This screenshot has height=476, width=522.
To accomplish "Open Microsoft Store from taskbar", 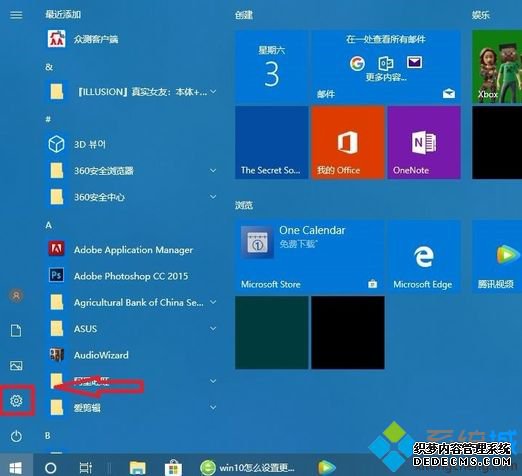I will tap(173, 468).
